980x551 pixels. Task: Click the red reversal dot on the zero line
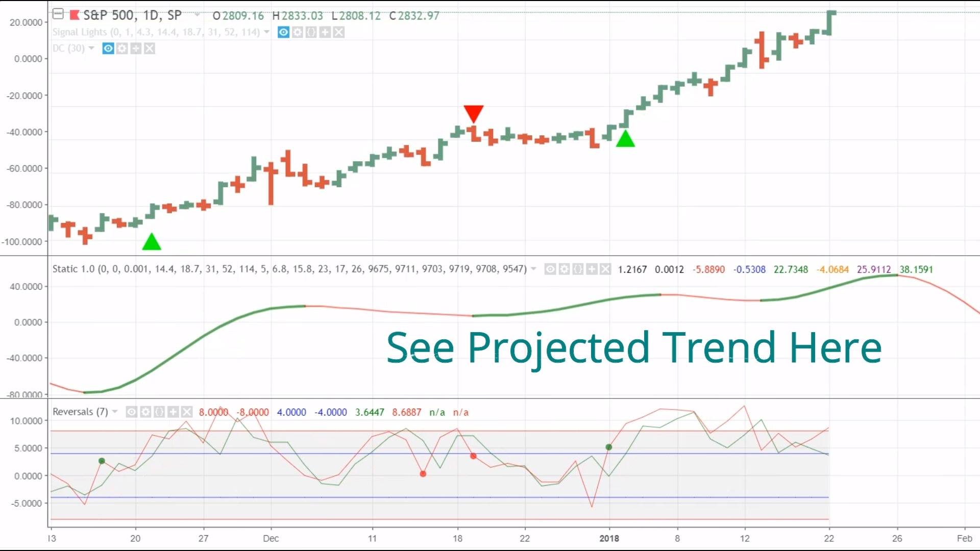[x=423, y=474]
